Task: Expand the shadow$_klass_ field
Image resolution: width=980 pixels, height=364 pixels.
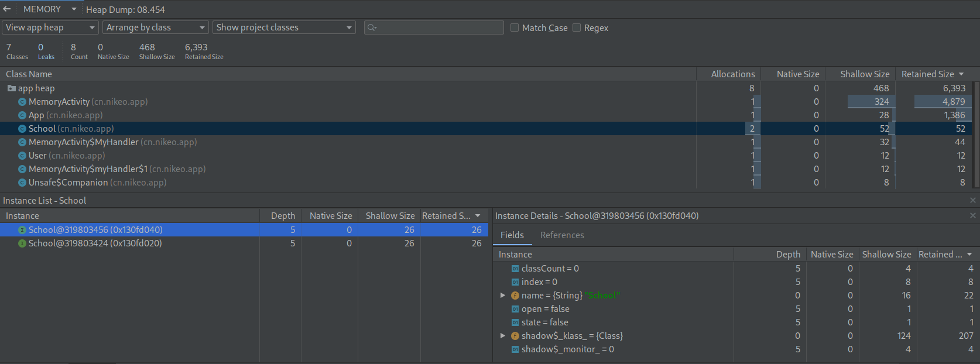Action: (x=502, y=336)
